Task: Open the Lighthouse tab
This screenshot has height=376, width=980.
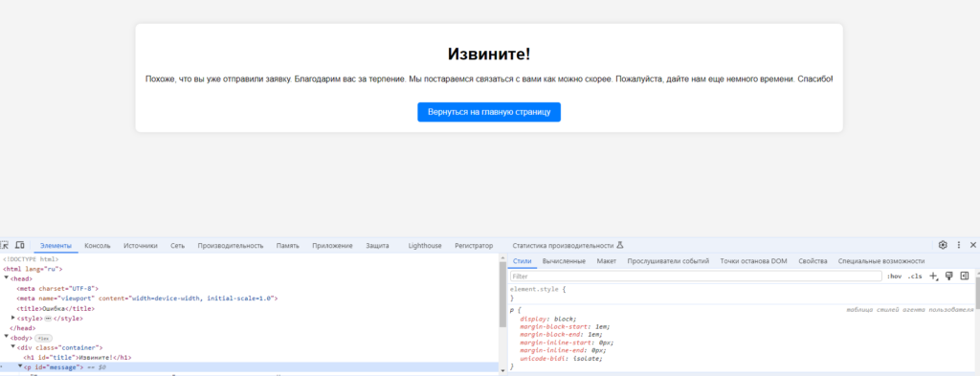Action: point(425,246)
